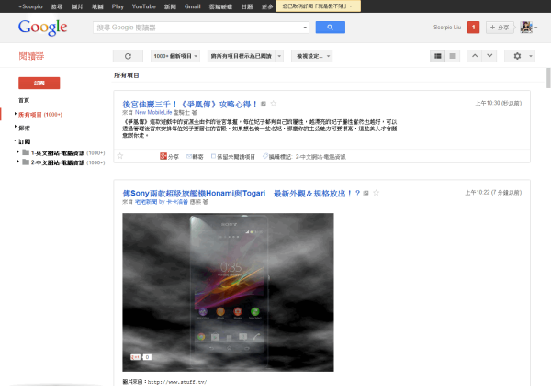
Task: Click the Sony phone image thumbnail
Action: point(228,292)
